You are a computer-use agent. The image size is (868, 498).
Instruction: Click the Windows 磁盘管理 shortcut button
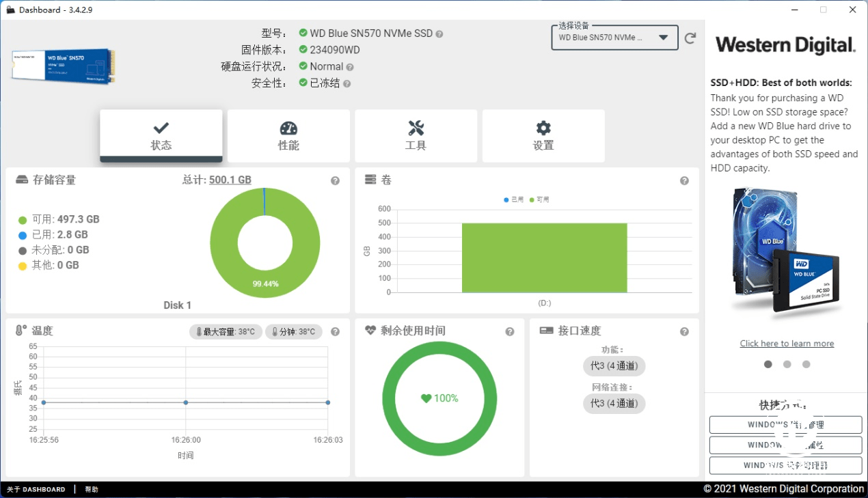pos(785,424)
